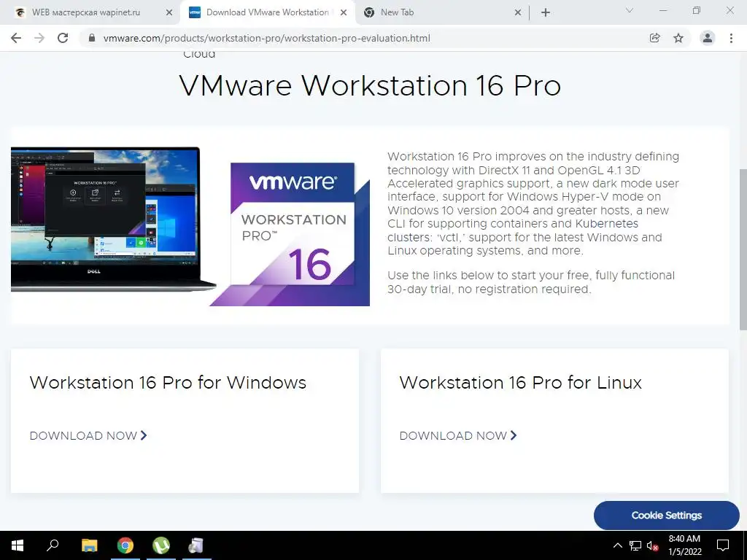
Task: Click the Windows download arrow chevron
Action: 144,435
